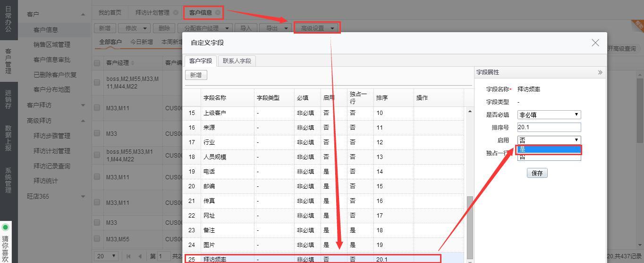Go to first page using pagination icon

[128, 256]
